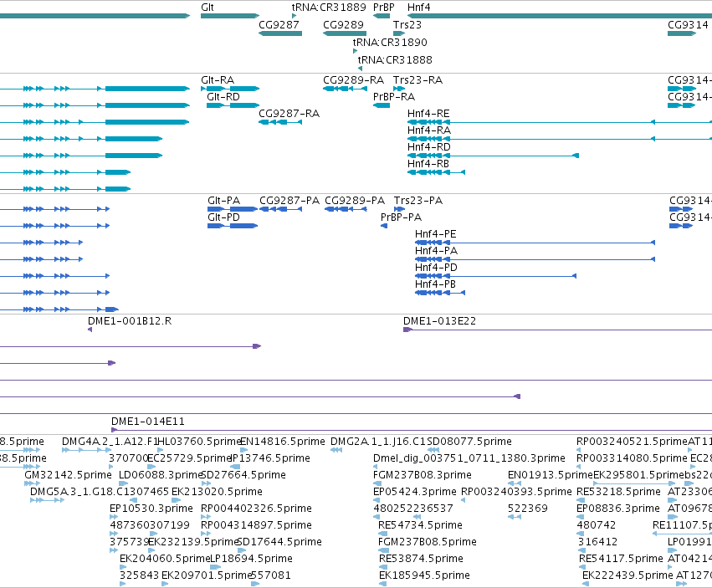
Task: Click the Glt gene label in top track
Action: [207, 8]
